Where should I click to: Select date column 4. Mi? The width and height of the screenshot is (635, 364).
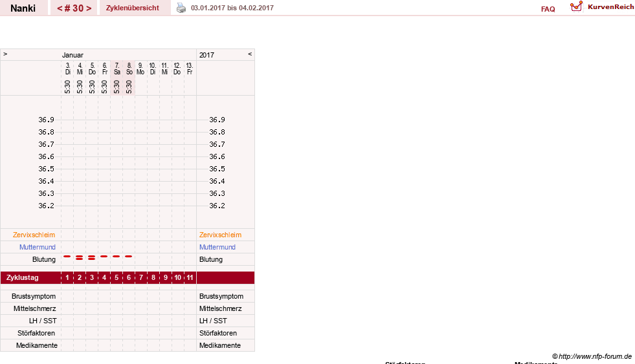coord(80,69)
